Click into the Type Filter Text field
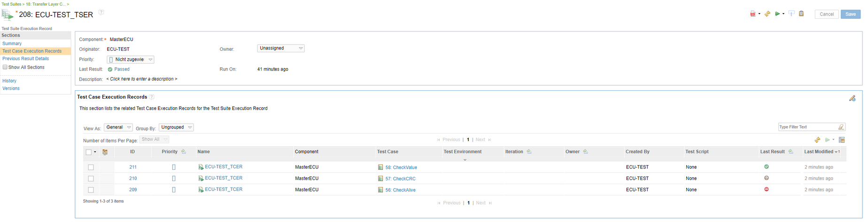Image resolution: width=868 pixels, height=222 pixels. (808, 127)
